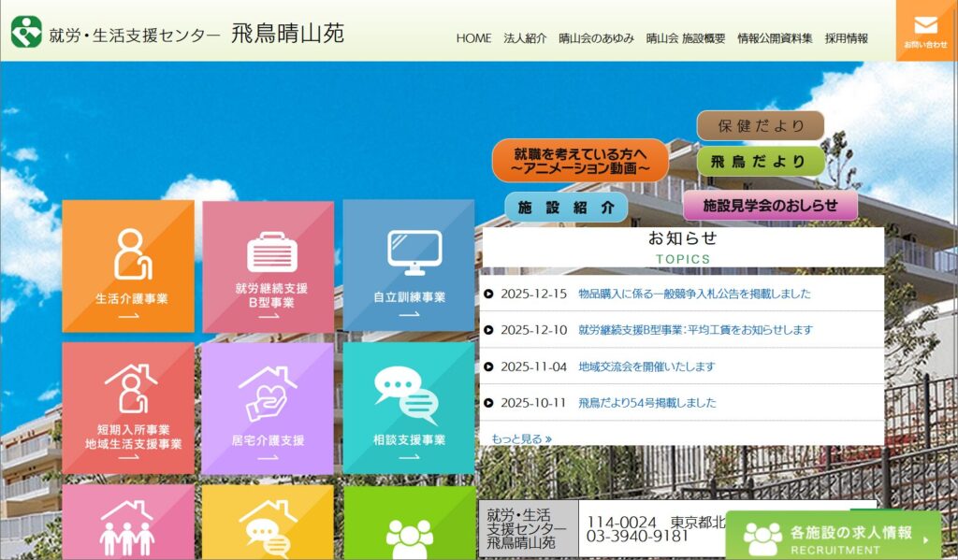The height and width of the screenshot is (560, 958).
Task: Click the 居宅介護支援 heart-in-hand icon
Action: tap(268, 393)
